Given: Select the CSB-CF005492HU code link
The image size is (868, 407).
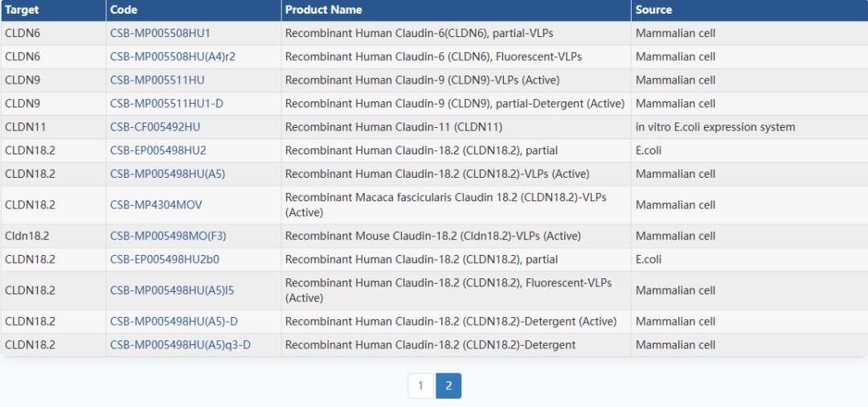Looking at the screenshot, I should [155, 127].
